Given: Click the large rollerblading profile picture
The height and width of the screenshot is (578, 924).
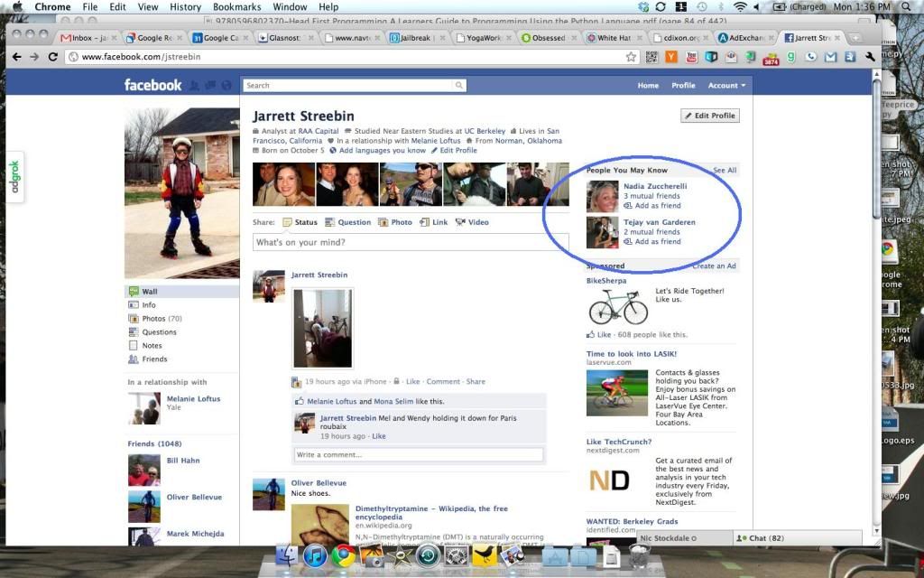Looking at the screenshot, I should (x=182, y=193).
